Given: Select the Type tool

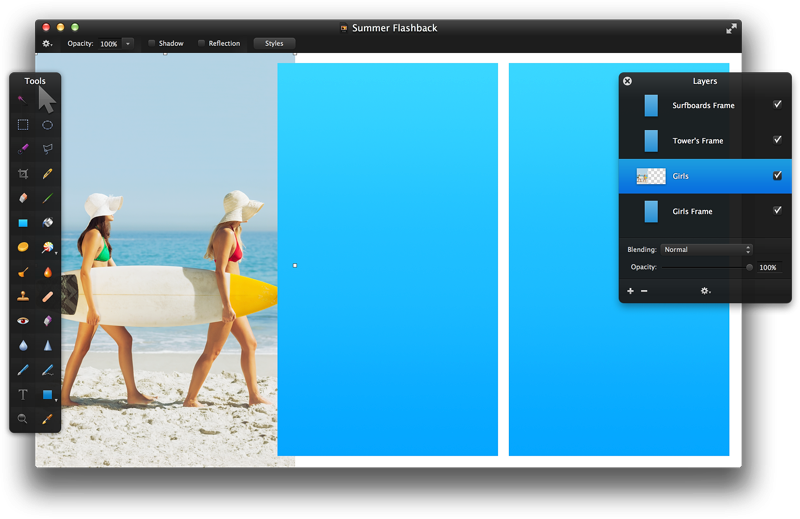Looking at the screenshot, I should tap(23, 395).
